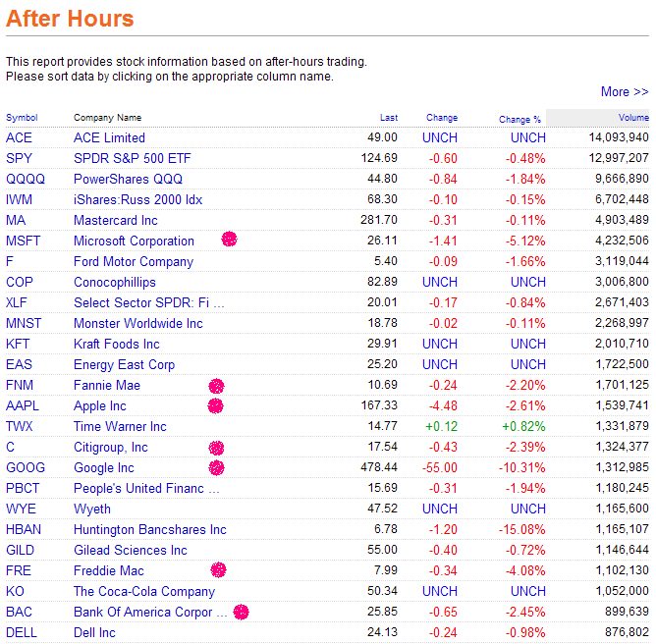Open the Time Warner Inc company link
Viewport: 656px width, 644px height.
pos(120,426)
